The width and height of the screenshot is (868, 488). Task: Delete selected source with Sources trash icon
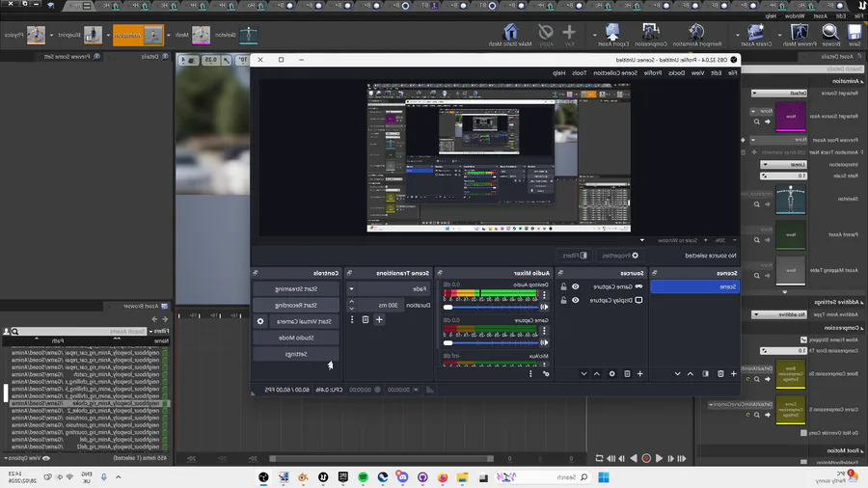point(627,374)
